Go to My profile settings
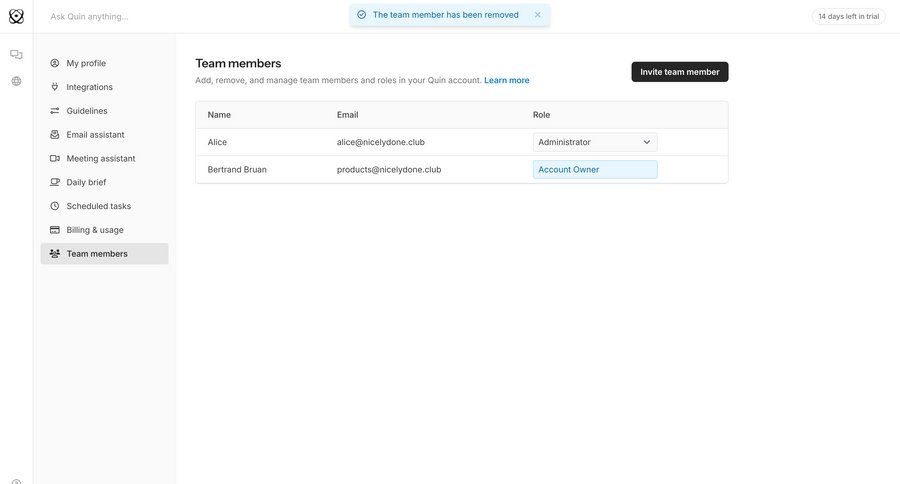Viewport: 900px width, 484px height. click(104, 63)
